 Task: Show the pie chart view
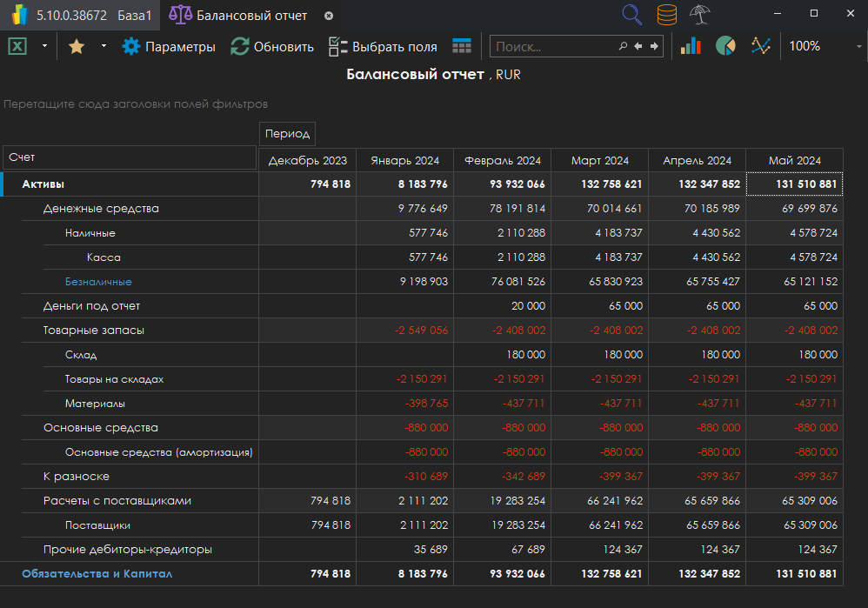point(725,46)
